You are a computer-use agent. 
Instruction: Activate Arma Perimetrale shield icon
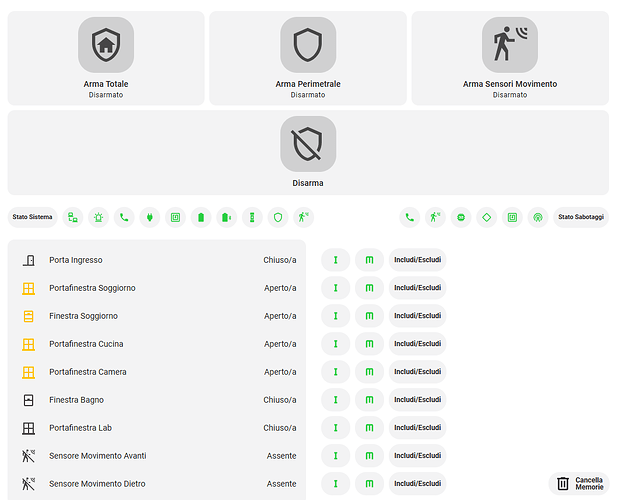[x=308, y=45]
